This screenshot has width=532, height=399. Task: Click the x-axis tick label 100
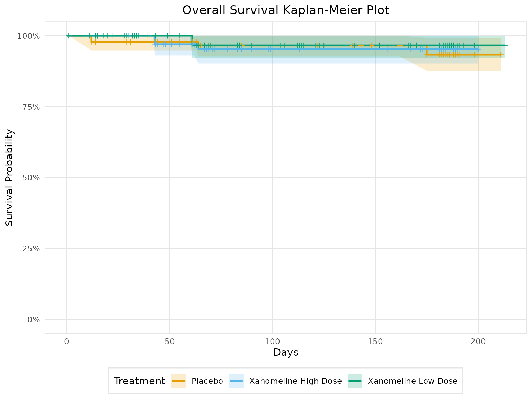[272, 340]
